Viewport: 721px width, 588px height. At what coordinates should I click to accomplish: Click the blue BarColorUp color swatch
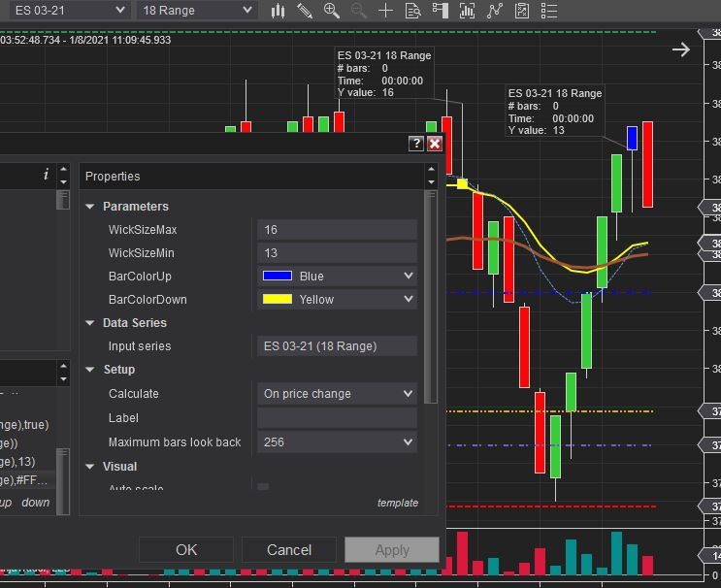tap(278, 276)
